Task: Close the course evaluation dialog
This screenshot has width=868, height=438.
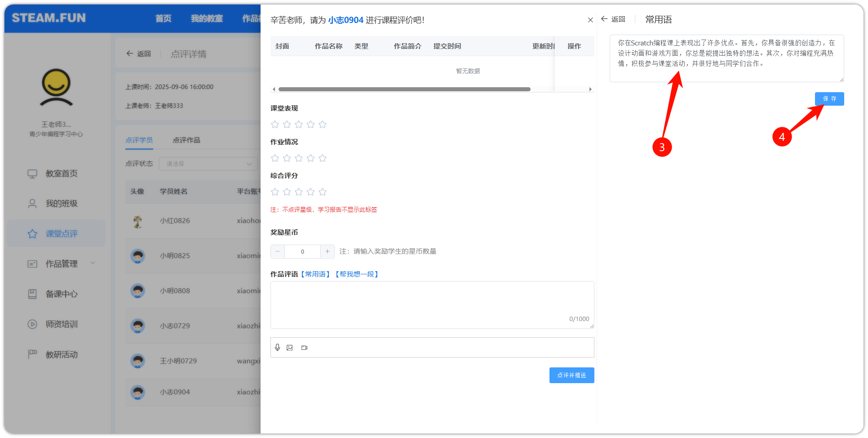Action: click(x=590, y=20)
